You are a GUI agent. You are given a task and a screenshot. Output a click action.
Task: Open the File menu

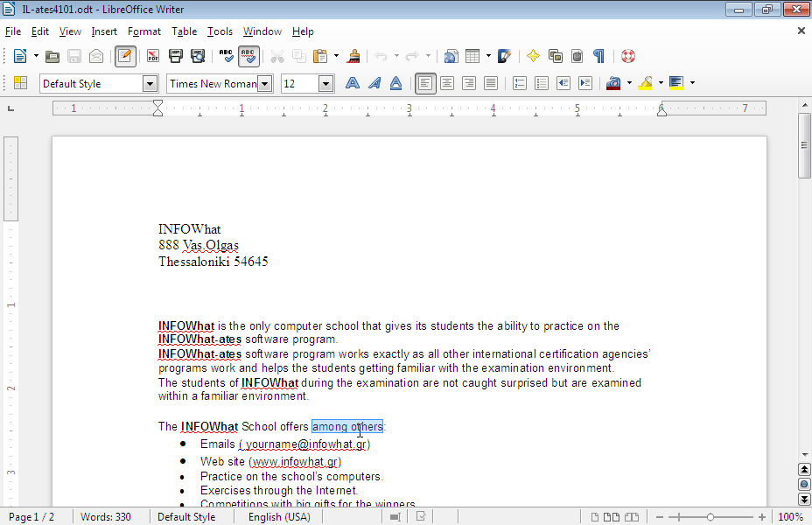pyautogui.click(x=13, y=31)
